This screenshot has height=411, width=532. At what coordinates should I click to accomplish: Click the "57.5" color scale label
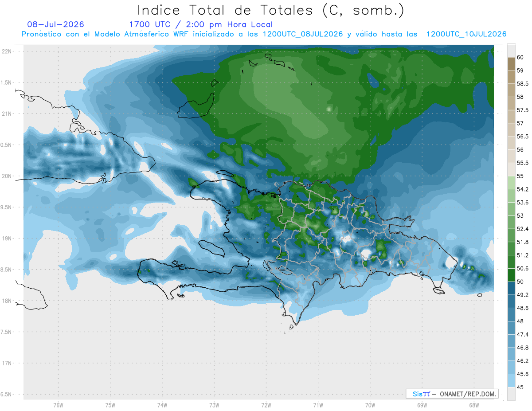click(522, 110)
